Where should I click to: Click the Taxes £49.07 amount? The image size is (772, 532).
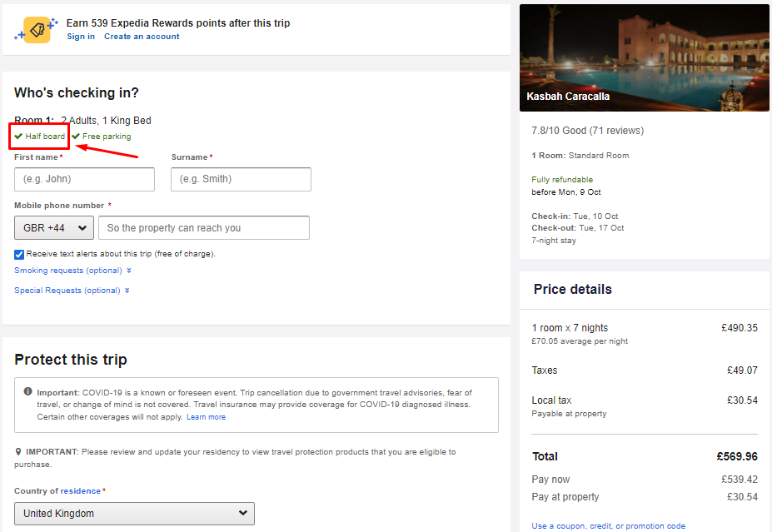[743, 370]
